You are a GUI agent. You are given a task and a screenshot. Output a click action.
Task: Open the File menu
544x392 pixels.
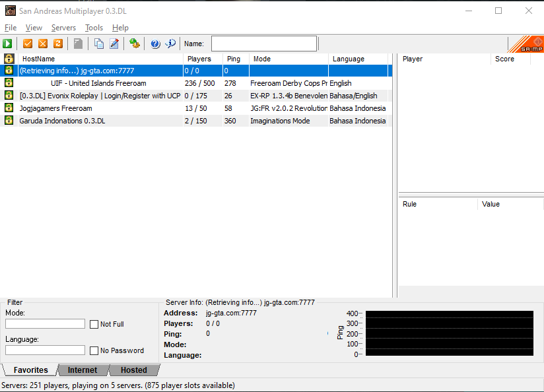[x=11, y=28]
